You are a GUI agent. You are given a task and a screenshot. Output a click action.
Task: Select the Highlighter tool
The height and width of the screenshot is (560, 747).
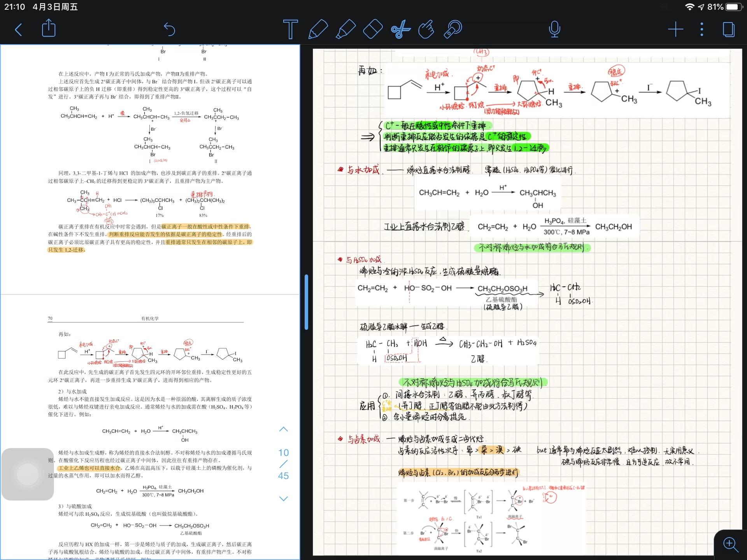tap(345, 30)
